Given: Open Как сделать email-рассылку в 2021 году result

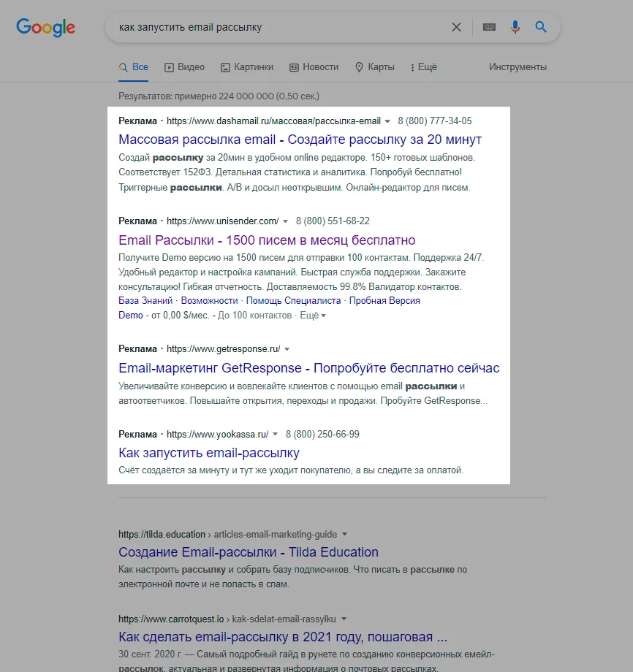Looking at the screenshot, I should (283, 637).
